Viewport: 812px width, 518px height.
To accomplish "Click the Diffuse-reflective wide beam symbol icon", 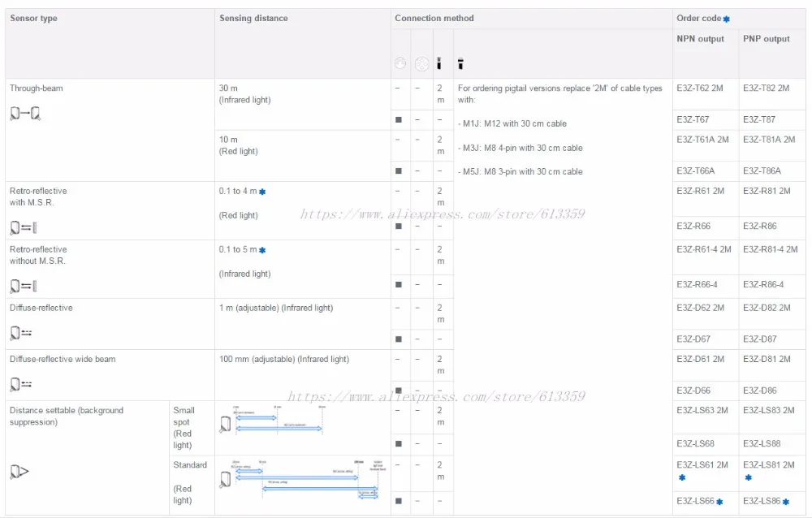I will point(21,384).
